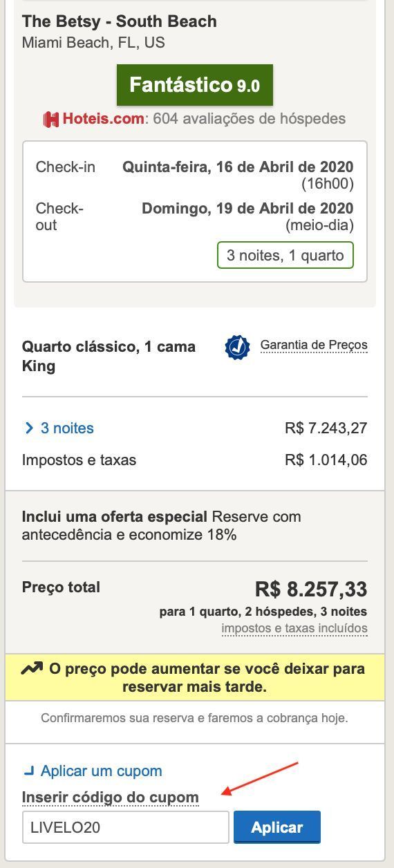Viewport: 394px width, 868px height.
Task: Click The Betsy - South Beach title
Action: 120,21
